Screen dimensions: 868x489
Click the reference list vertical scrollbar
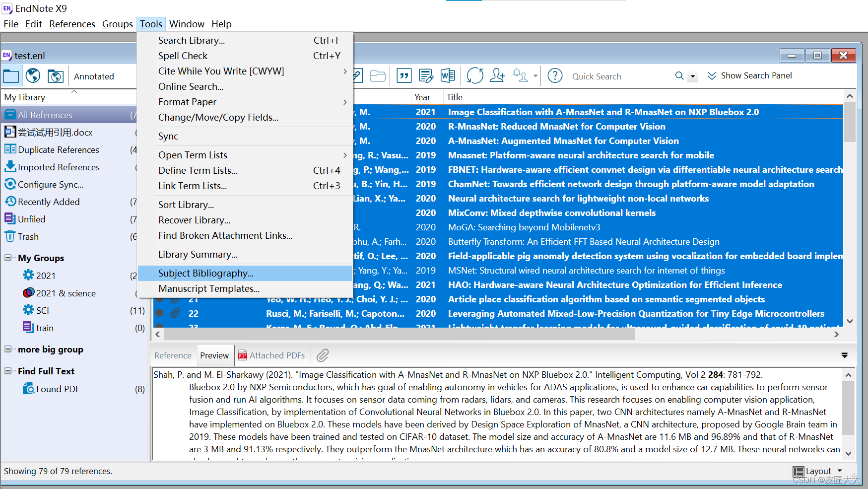pyautogui.click(x=850, y=122)
